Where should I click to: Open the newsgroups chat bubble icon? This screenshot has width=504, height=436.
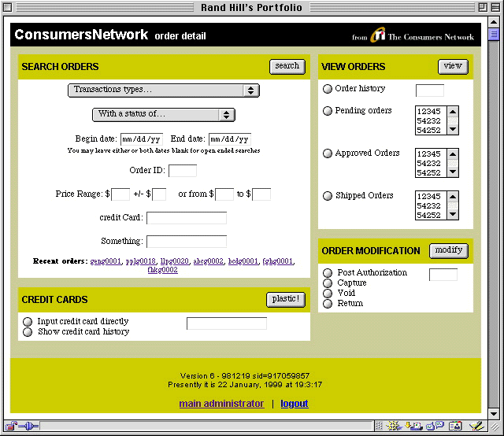(x=435, y=426)
